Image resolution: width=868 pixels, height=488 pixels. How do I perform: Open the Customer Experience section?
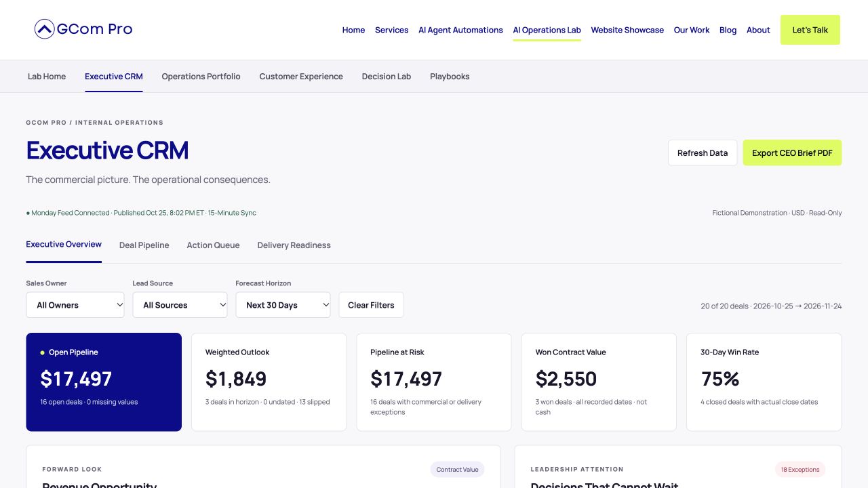point(301,77)
